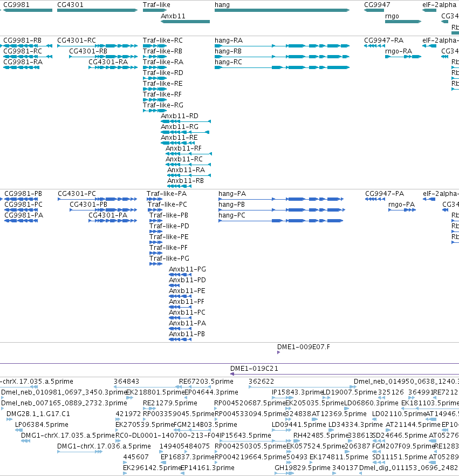
Task: Click protein Anxb11-PD
Action: pyautogui.click(x=174, y=285)
